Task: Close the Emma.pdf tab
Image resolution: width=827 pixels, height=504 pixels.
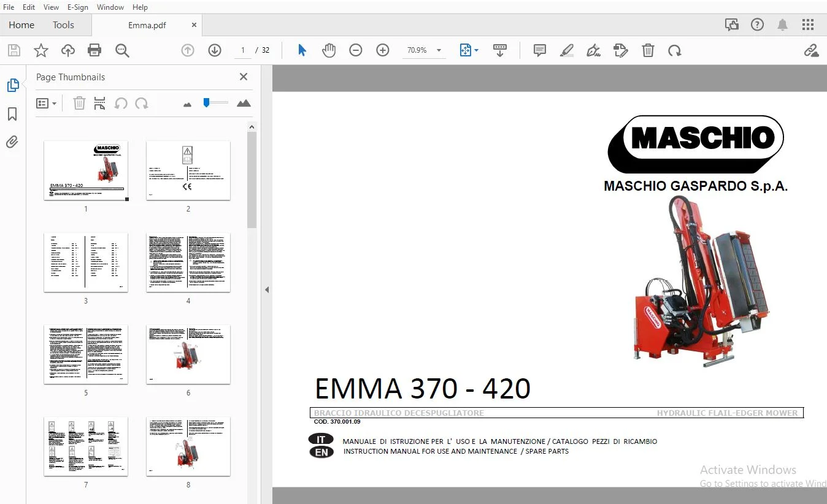Action: click(x=194, y=25)
